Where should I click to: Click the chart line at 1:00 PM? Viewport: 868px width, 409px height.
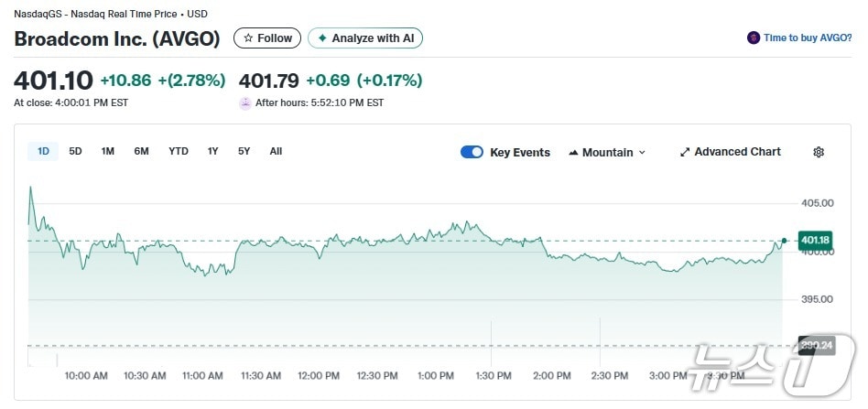(436, 233)
